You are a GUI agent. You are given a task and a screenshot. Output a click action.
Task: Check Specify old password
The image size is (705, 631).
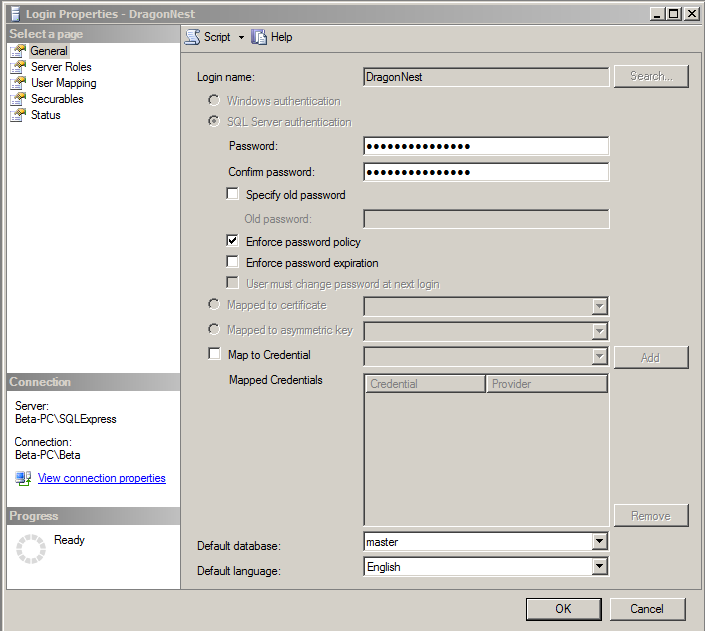click(232, 194)
